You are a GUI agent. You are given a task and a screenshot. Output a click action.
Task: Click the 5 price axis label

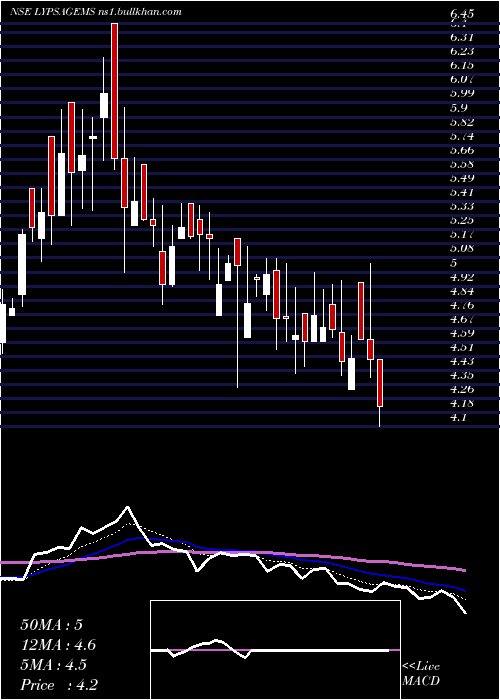pyautogui.click(x=454, y=263)
